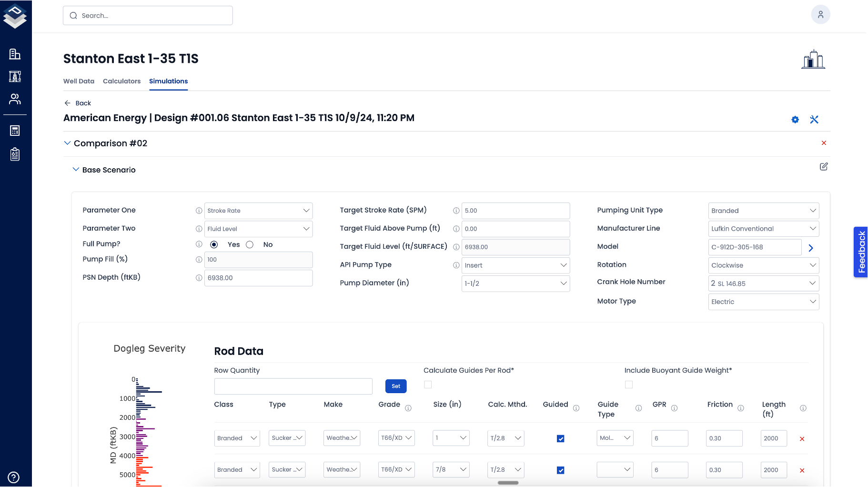868x487 pixels.
Task: Enable Calculate Guides Per Rod checkbox
Action: pos(428,385)
